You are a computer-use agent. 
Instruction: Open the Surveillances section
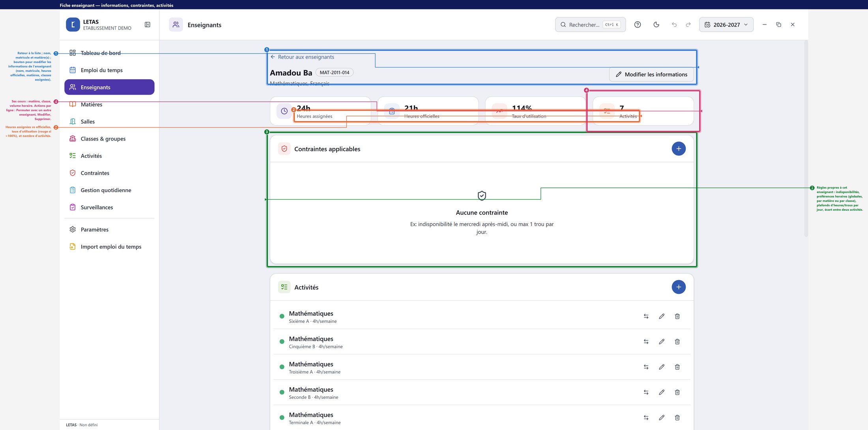[x=109, y=208]
